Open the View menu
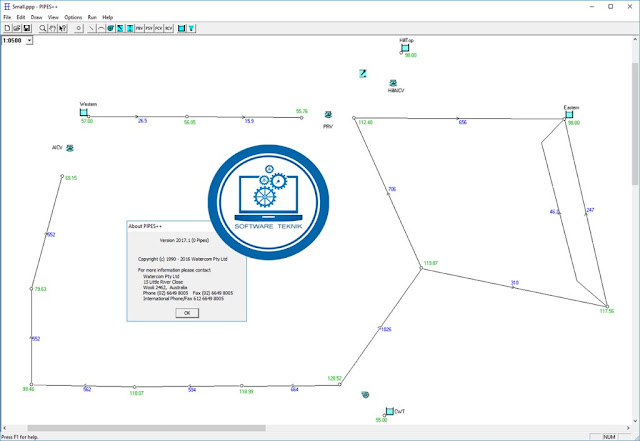The image size is (640, 441). pos(53,17)
